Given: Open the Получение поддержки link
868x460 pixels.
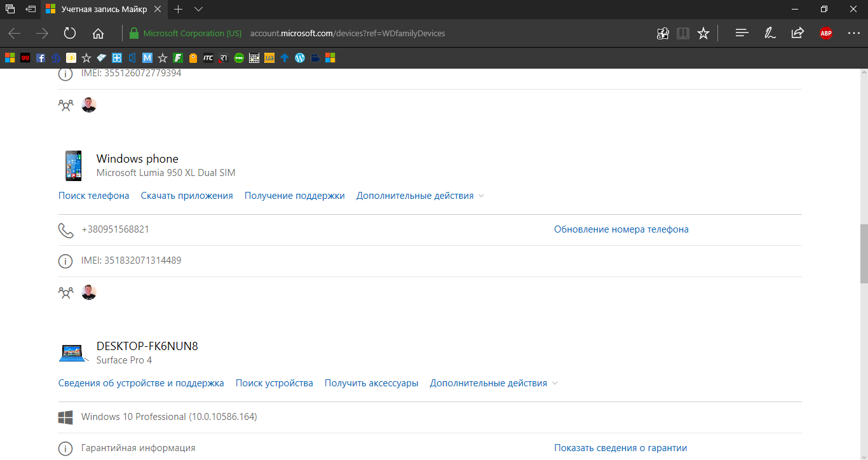Looking at the screenshot, I should (295, 196).
